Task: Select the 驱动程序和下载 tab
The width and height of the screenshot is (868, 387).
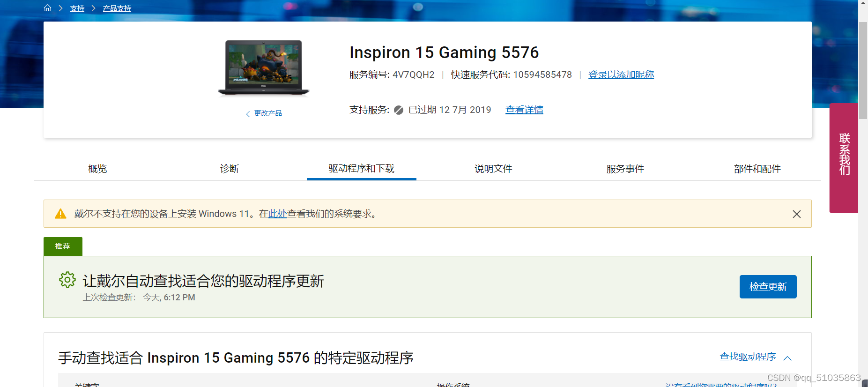Action: [362, 169]
